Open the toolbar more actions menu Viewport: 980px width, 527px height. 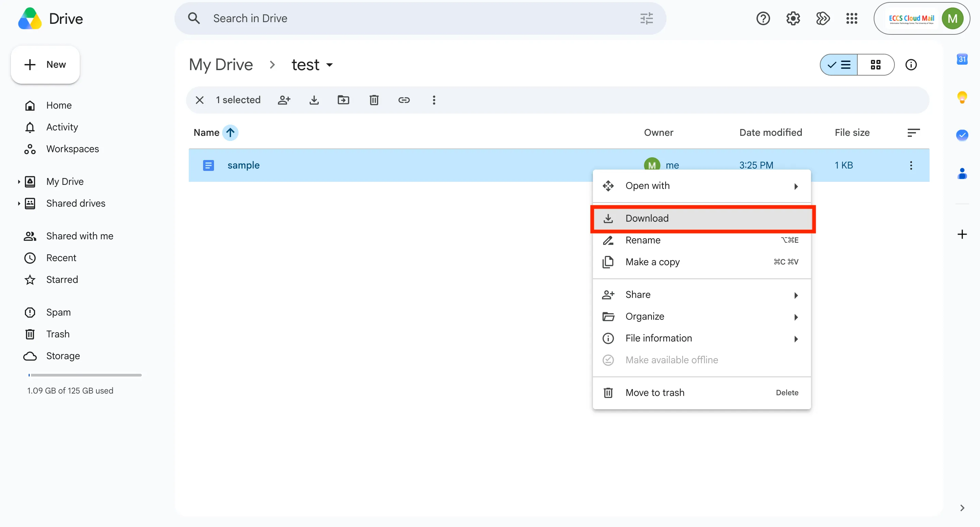pyautogui.click(x=434, y=100)
